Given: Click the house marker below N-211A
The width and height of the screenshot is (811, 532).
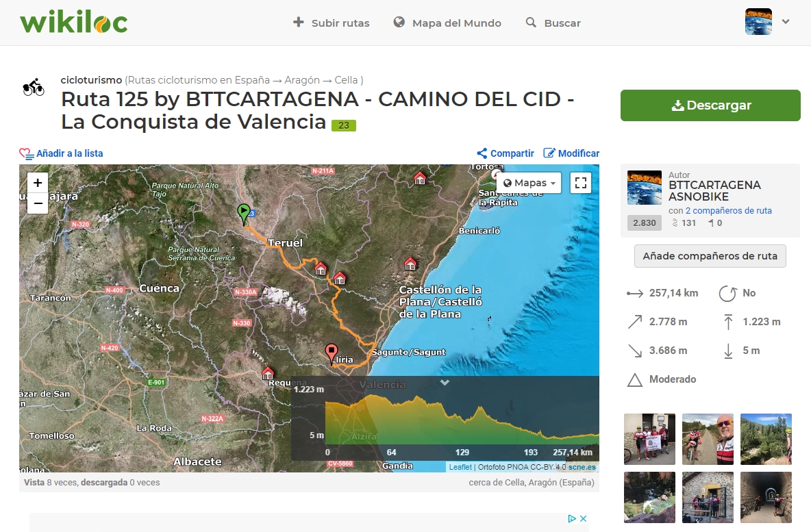Looking at the screenshot, I should pyautogui.click(x=420, y=179).
